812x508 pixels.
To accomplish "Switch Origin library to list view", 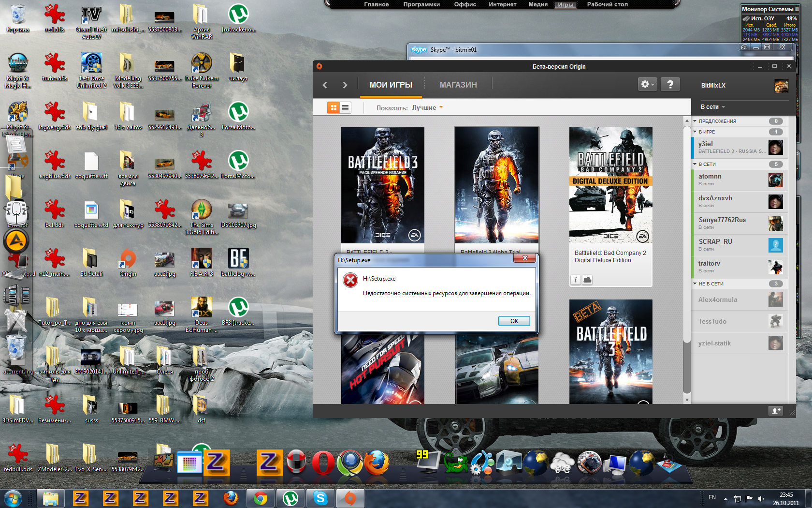I will click(x=345, y=107).
